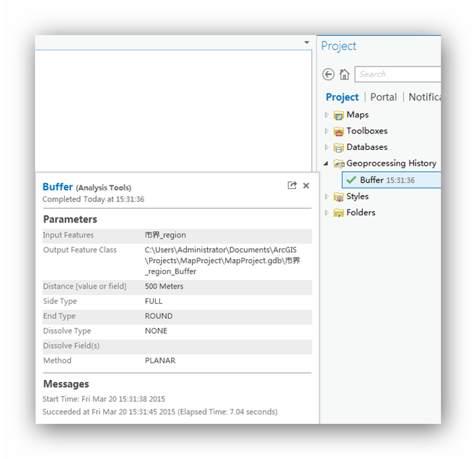
Task: Focus the Project pane Search field
Action: [398, 74]
